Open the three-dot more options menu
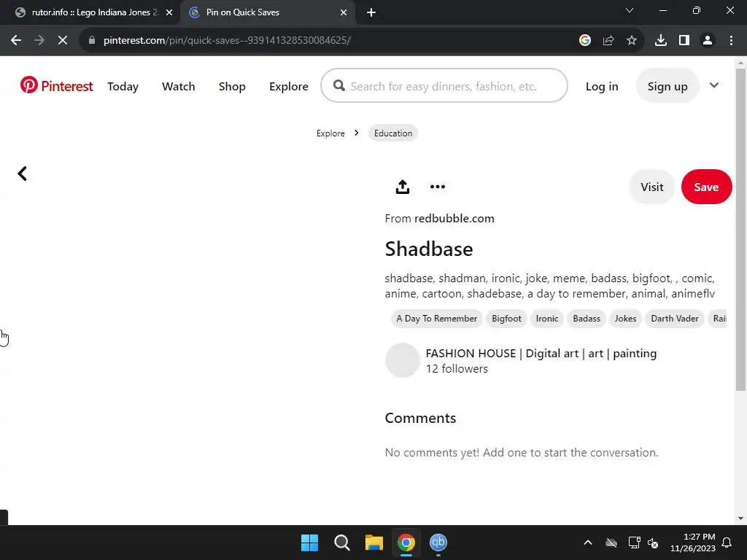 tap(438, 187)
